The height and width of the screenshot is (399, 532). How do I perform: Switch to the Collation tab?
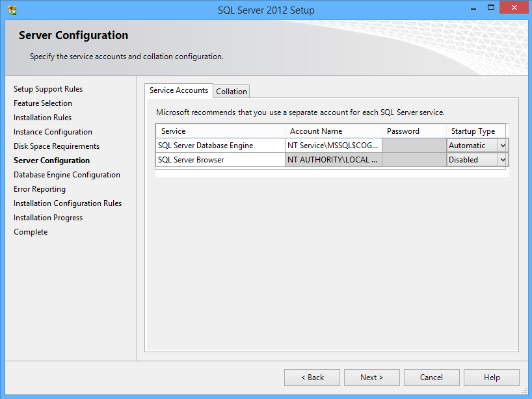pyautogui.click(x=232, y=92)
